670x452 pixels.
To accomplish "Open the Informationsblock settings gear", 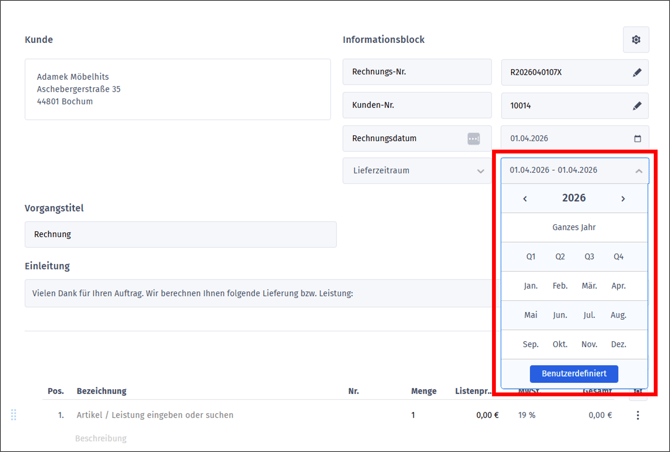I will coord(635,40).
